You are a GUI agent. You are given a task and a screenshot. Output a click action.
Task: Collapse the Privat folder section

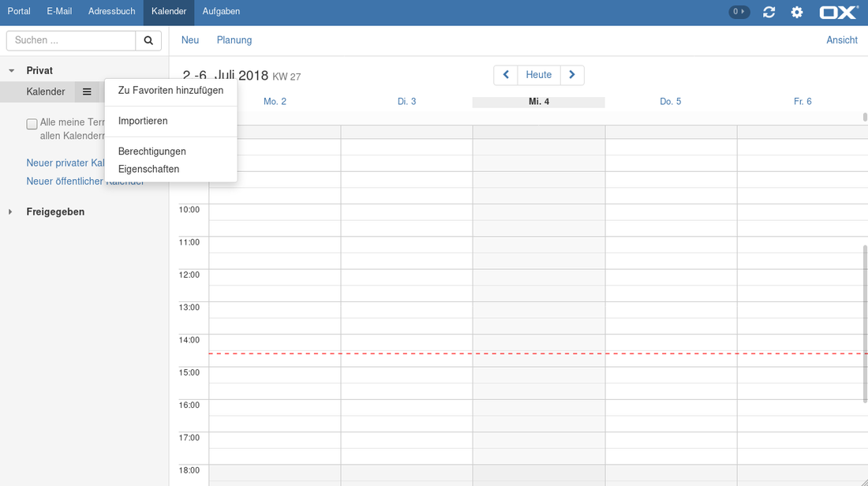11,71
